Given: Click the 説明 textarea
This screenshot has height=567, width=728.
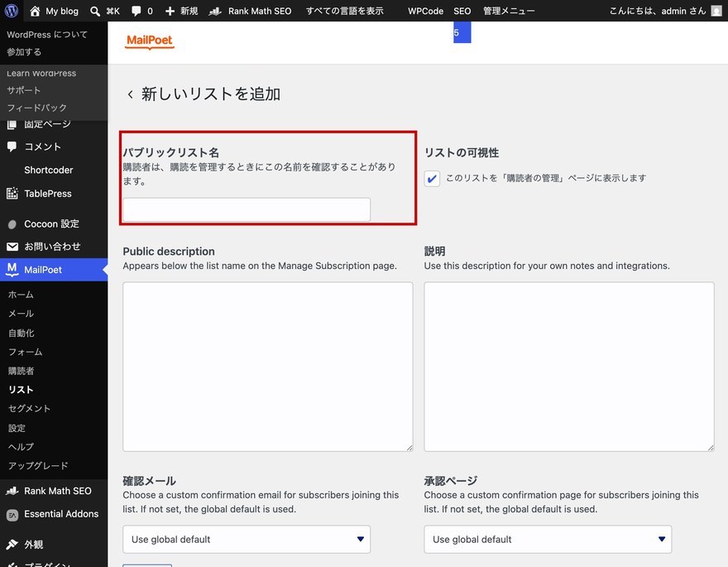Looking at the screenshot, I should pyautogui.click(x=569, y=367).
